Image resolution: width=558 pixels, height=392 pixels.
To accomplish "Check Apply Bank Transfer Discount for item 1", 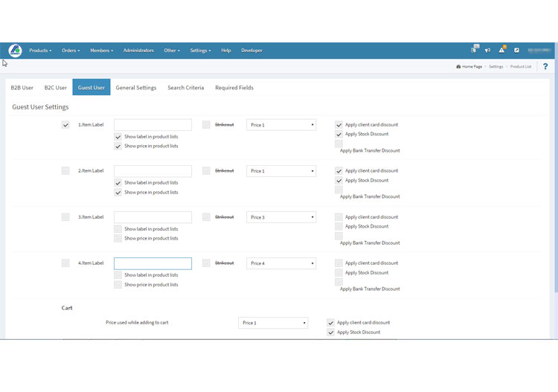I will tap(339, 144).
